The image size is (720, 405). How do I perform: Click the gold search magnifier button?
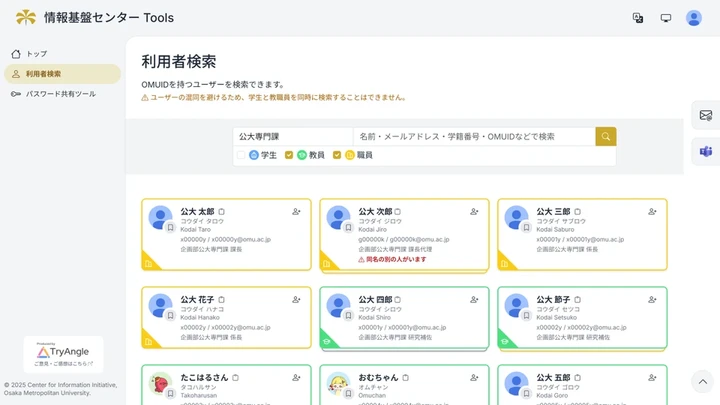point(606,136)
